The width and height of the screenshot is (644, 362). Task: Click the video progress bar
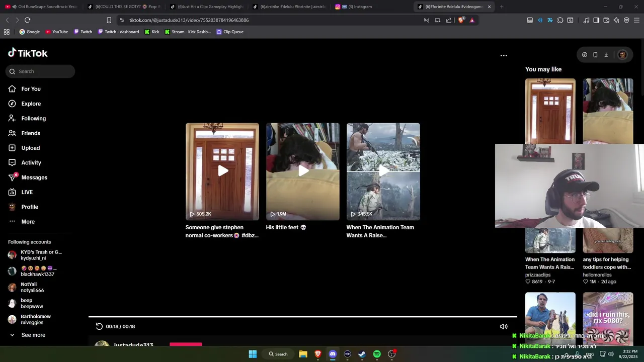(303, 317)
